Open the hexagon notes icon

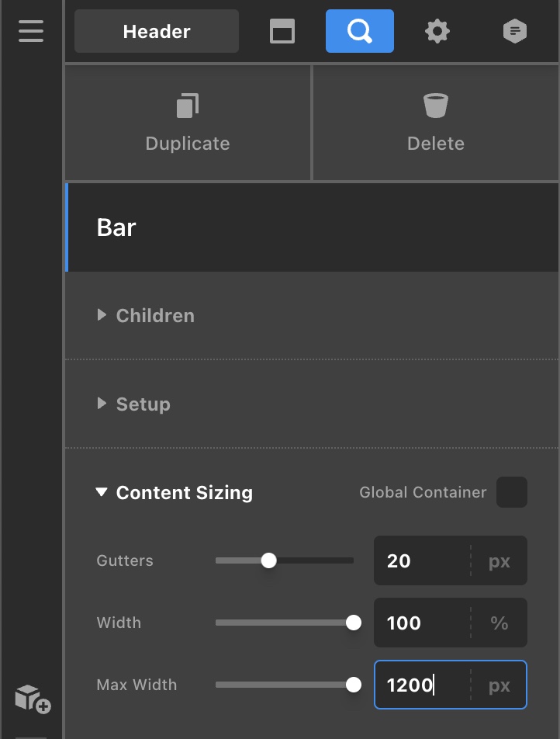point(515,31)
